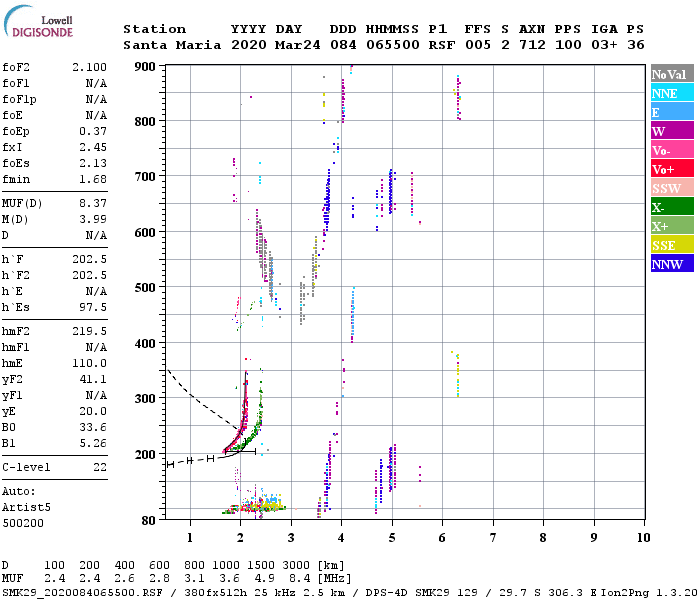Screen dimensions: 700x600
Task: Click the foEs value 2.13
Action: click(x=93, y=163)
